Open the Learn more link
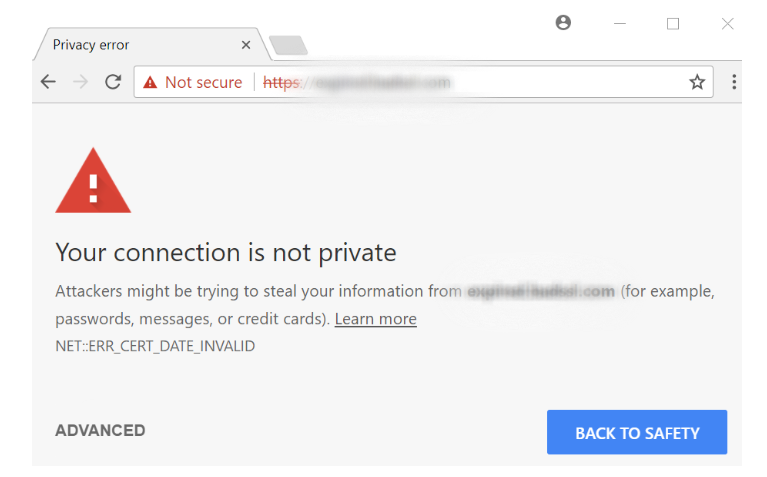Screen dimensions: 767x477 pos(376,319)
